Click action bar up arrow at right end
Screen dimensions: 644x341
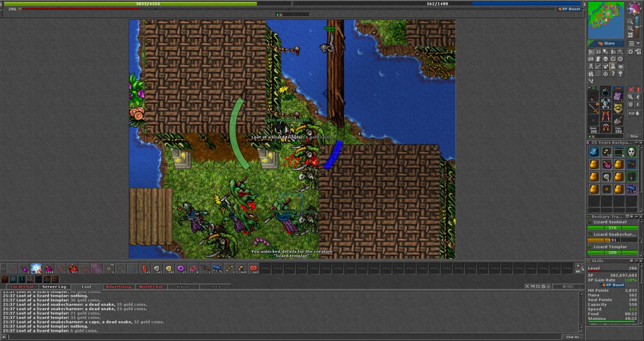[x=577, y=266]
